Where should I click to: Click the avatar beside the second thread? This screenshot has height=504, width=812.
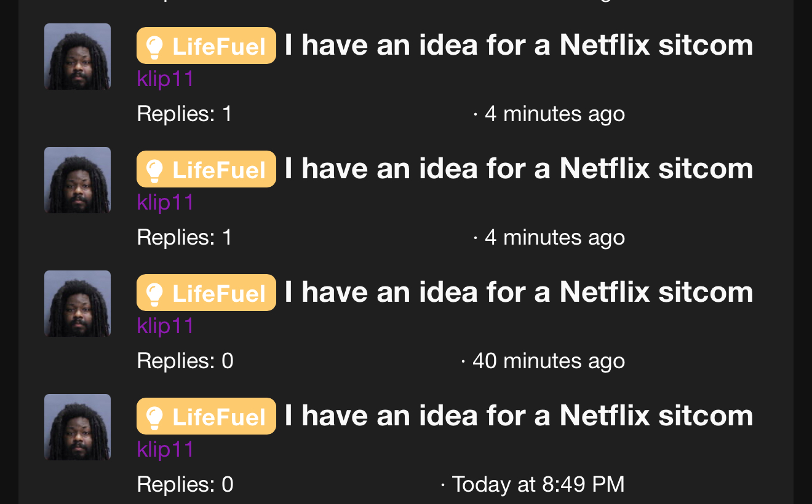(x=78, y=180)
